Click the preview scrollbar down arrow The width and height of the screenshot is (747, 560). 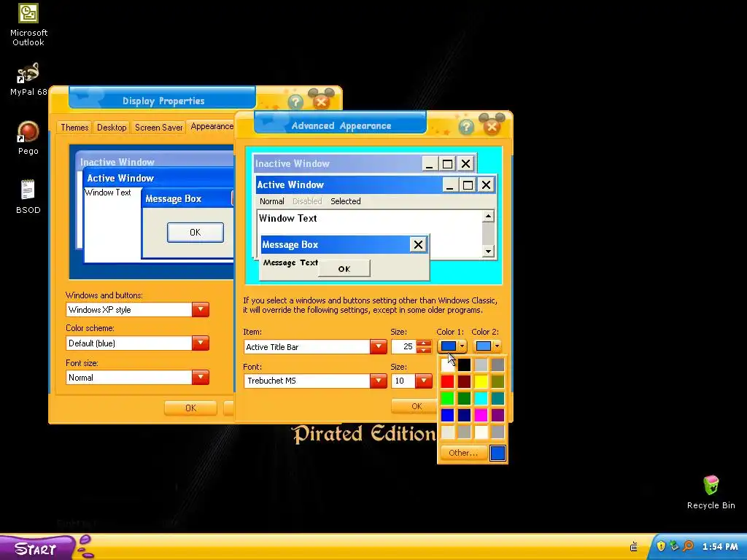click(488, 251)
